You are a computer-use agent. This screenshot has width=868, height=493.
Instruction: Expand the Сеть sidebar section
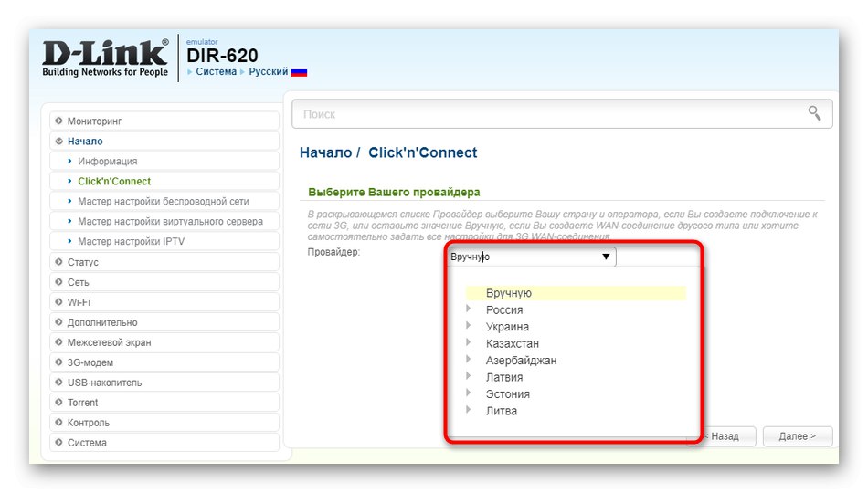click(x=164, y=282)
